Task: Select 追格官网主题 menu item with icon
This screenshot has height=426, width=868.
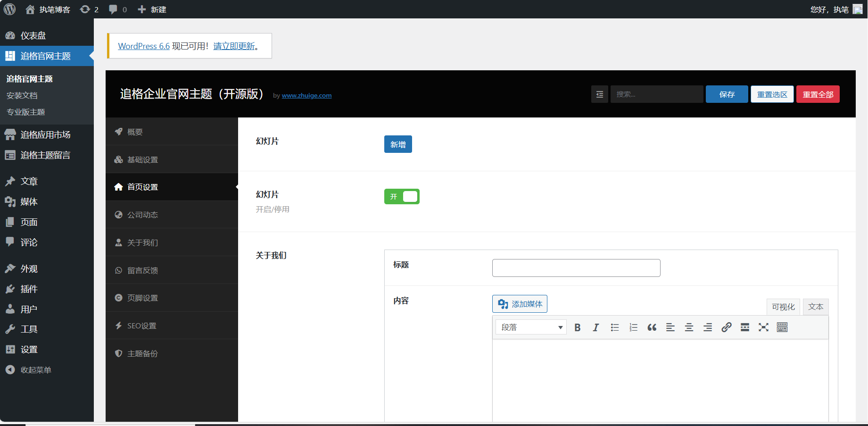Action: tap(47, 56)
